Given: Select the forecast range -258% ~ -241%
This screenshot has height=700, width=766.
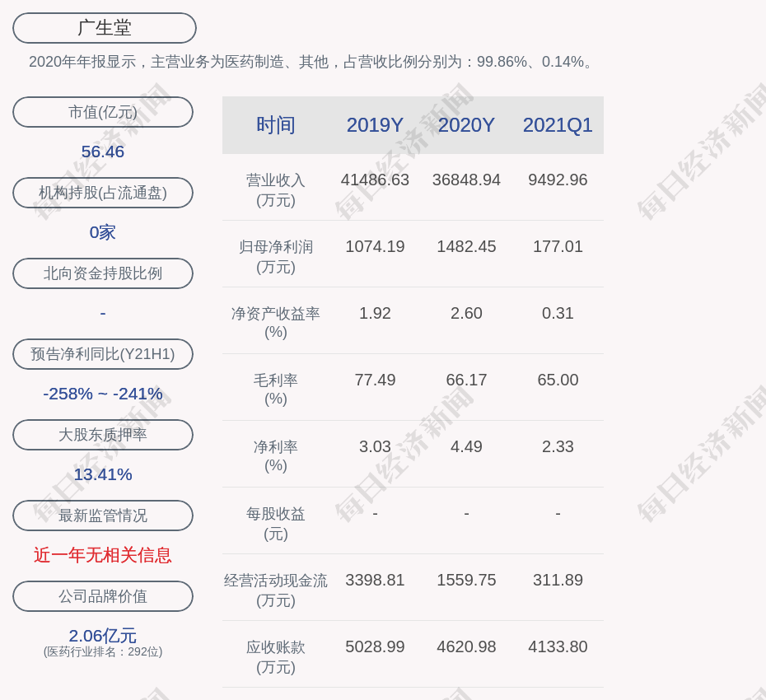Looking at the screenshot, I should point(103,393).
